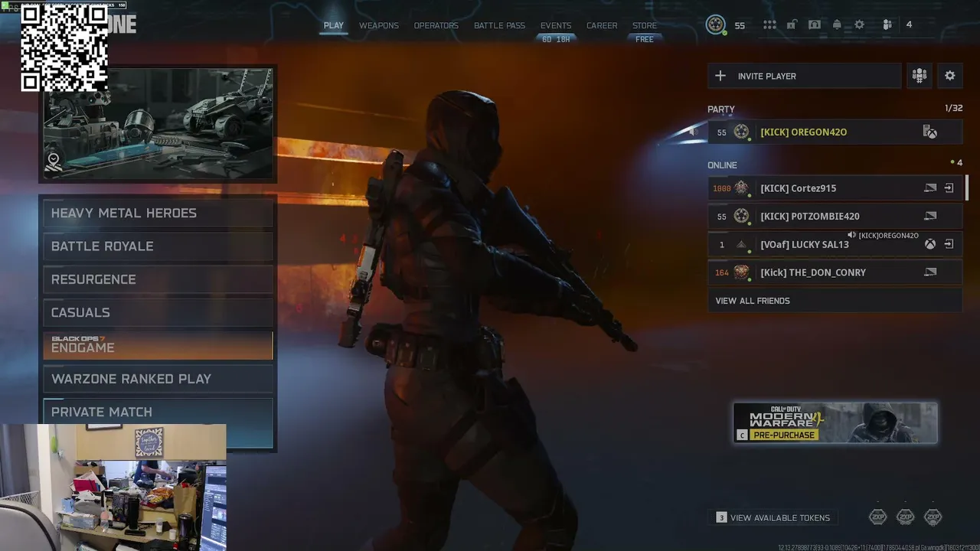Select friend [VOaf] LUCKY SAL13
Viewport: 980px width, 551px height.
click(835, 245)
